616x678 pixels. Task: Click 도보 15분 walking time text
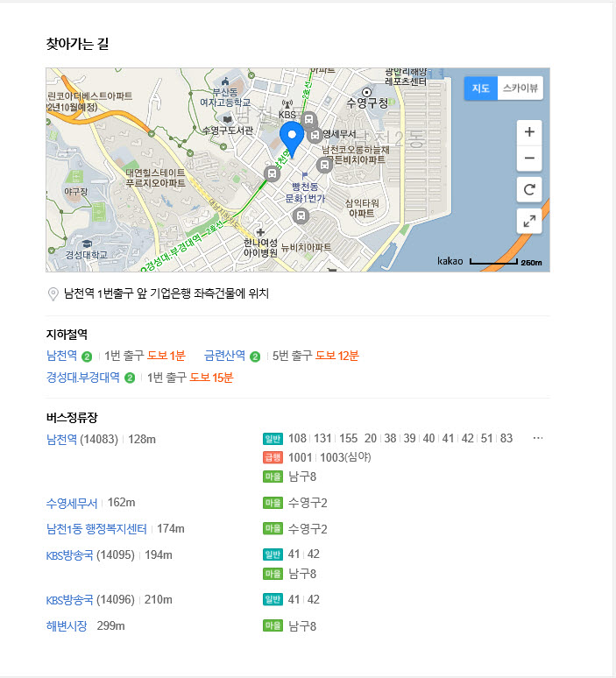click(211, 378)
